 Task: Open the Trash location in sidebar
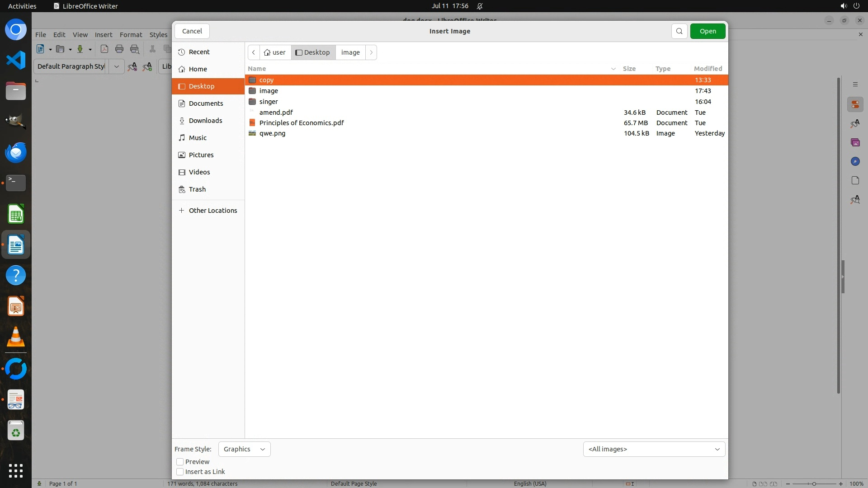point(197,189)
